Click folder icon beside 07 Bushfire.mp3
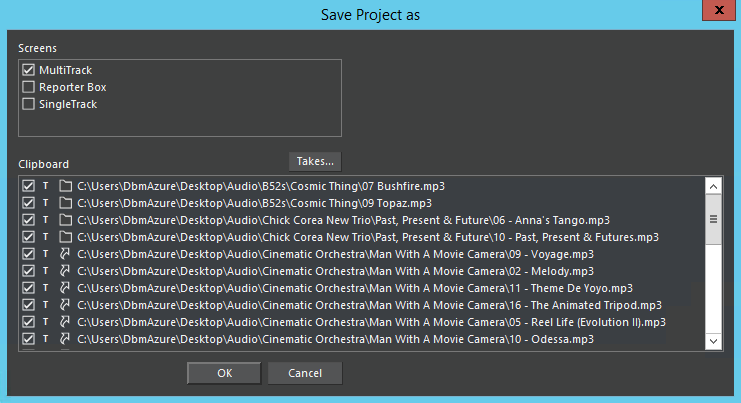This screenshot has height=403, width=741. click(65, 186)
